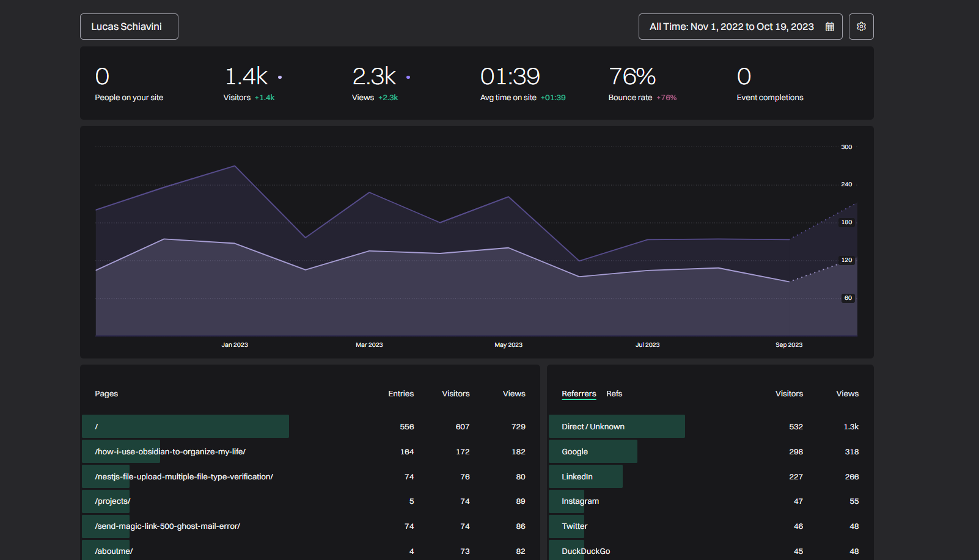The image size is (979, 560).
Task: Toggle the Views metric dot indicator
Action: [408, 78]
